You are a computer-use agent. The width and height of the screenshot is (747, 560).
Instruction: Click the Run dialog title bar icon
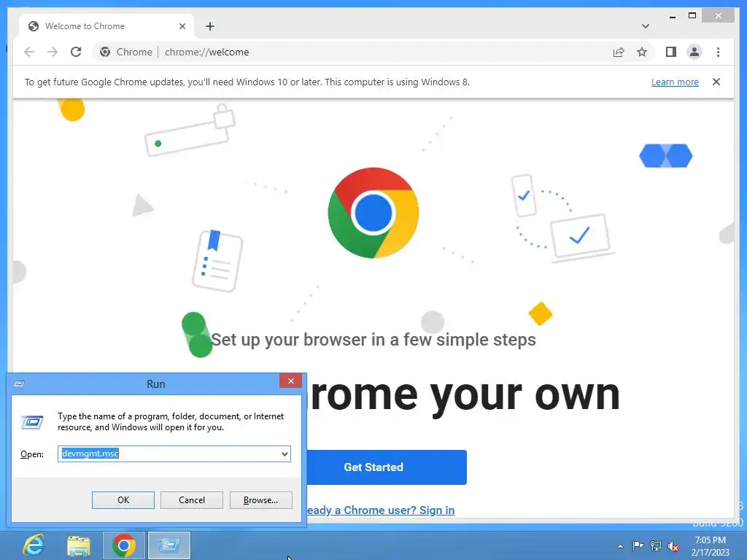click(x=20, y=384)
